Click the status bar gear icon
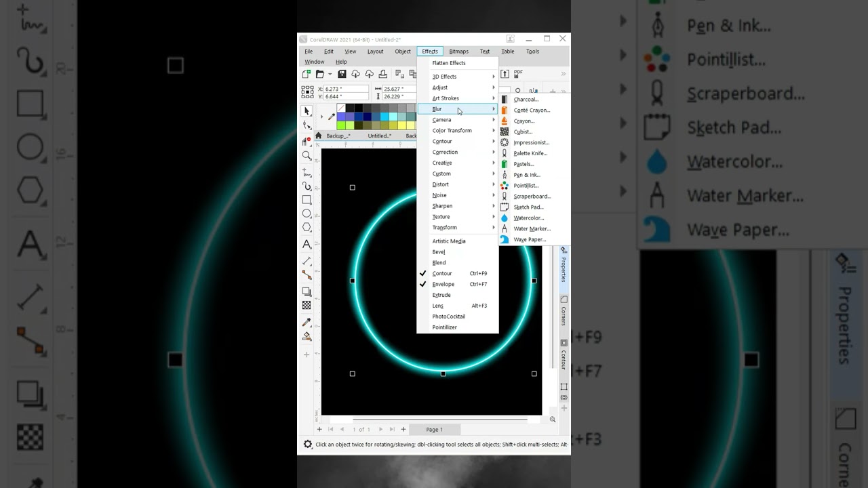Image resolution: width=868 pixels, height=488 pixels. pyautogui.click(x=308, y=445)
